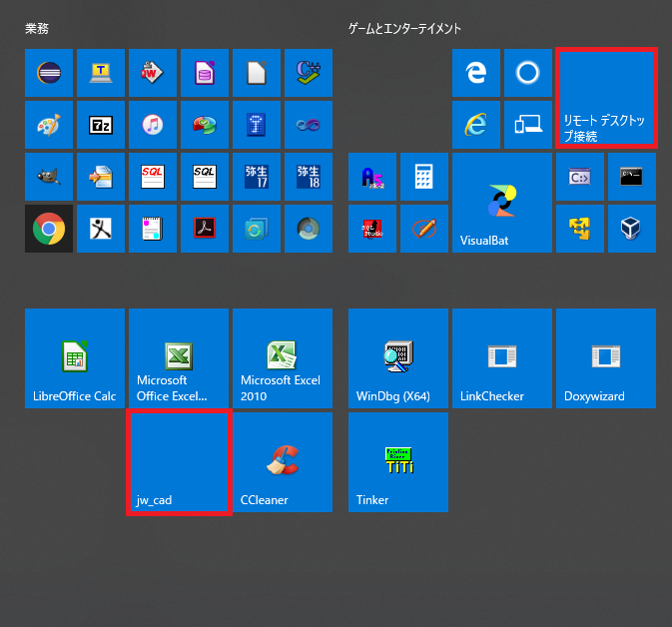
Task: Launch the VirtualBox cube tile
Action: pyautogui.click(x=632, y=229)
